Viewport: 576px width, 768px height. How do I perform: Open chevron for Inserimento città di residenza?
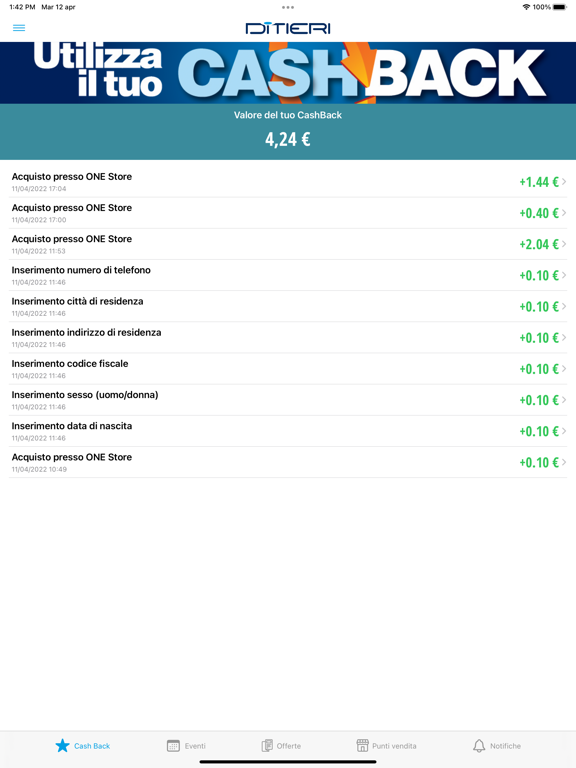click(564, 306)
